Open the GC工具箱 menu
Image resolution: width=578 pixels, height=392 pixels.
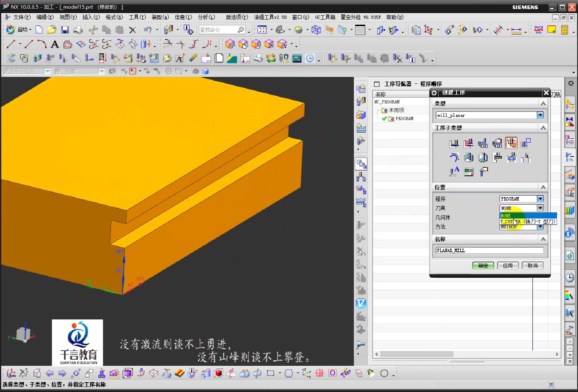point(325,17)
